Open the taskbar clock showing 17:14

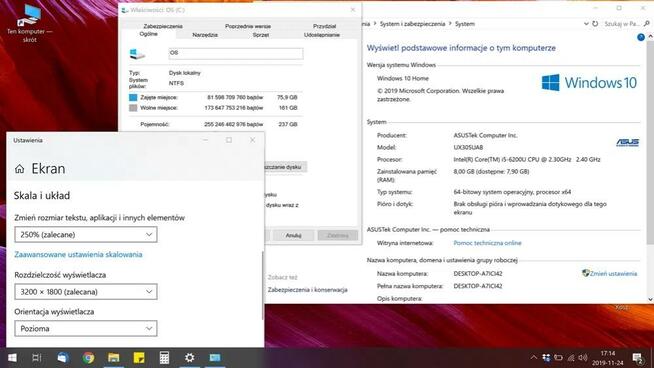608,358
